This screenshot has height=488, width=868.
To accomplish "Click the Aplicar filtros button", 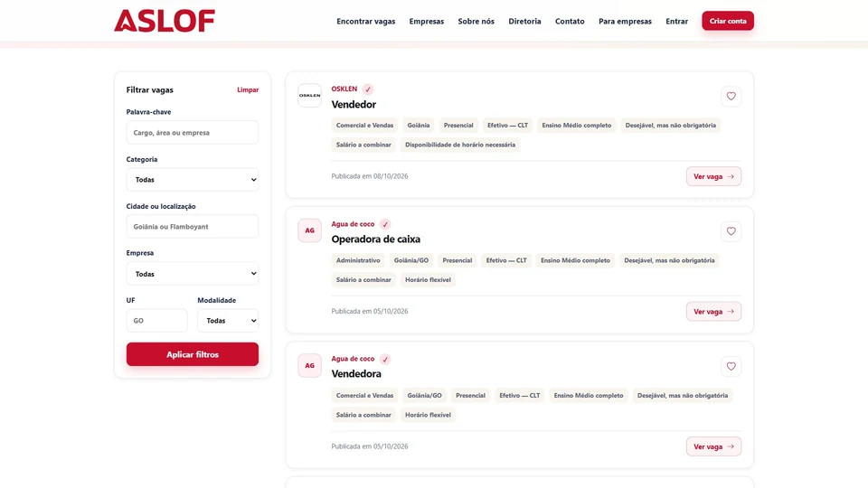I will click(192, 354).
